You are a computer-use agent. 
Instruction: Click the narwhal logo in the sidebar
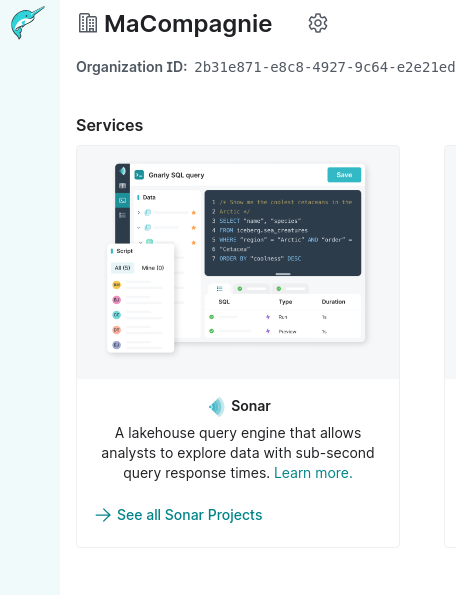[x=28, y=22]
